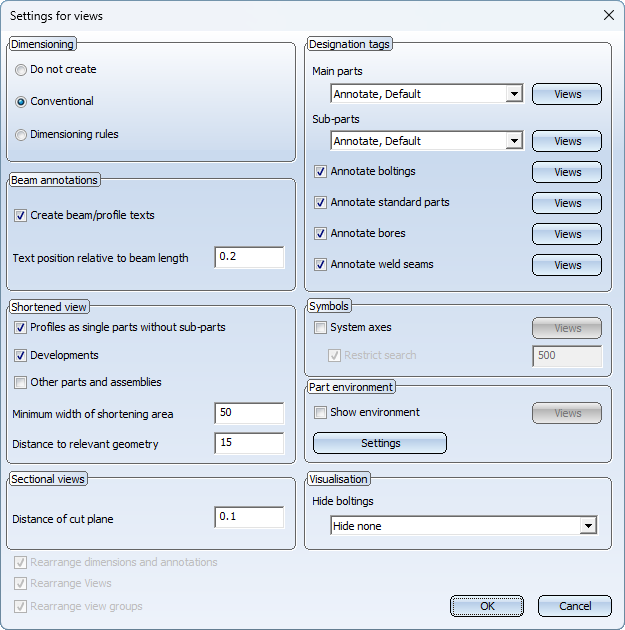Open Views for Annotate standard parts

567,203
